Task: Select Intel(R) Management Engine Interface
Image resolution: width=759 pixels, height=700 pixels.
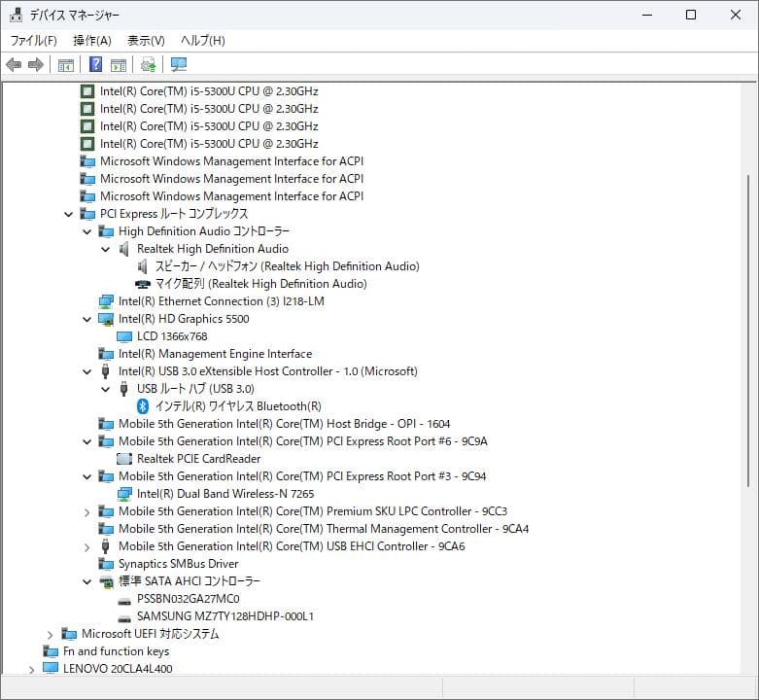Action: pos(216,354)
